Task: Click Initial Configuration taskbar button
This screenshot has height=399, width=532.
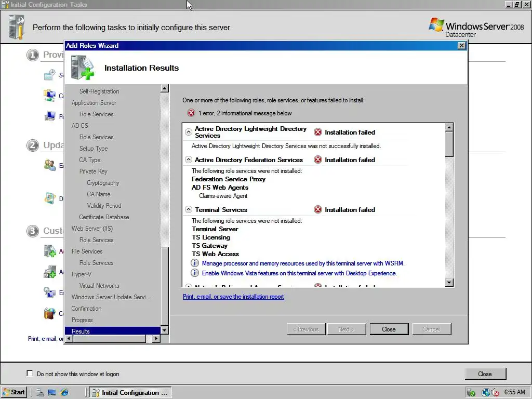Action: pyautogui.click(x=130, y=392)
